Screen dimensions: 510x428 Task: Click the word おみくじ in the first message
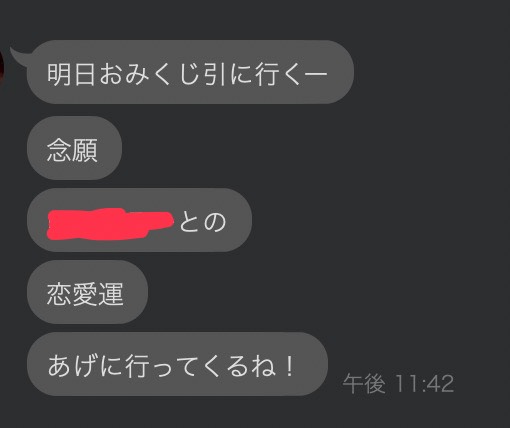[149, 73]
